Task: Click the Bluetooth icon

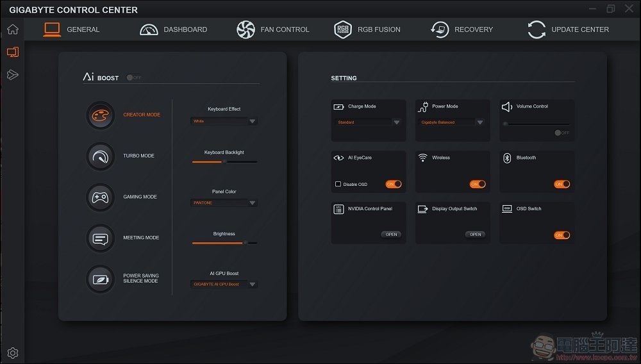Action: coord(507,158)
